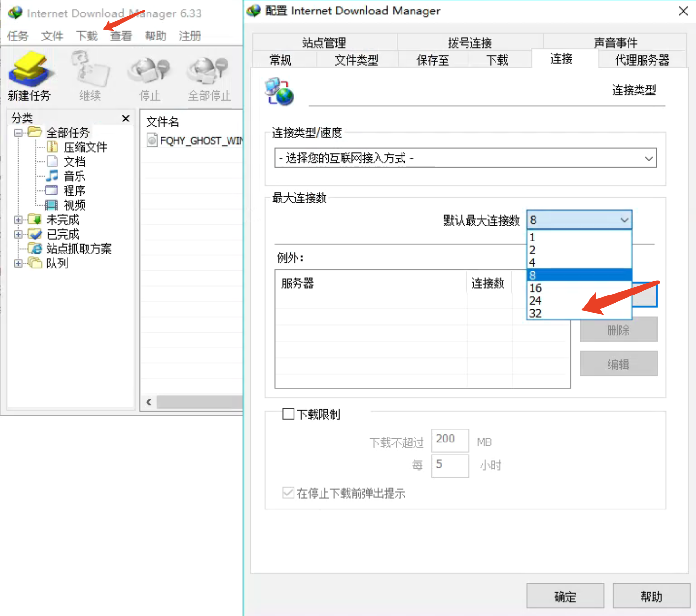Open the 帮助 menu in main window
This screenshot has height=616, width=696.
pyautogui.click(x=155, y=36)
